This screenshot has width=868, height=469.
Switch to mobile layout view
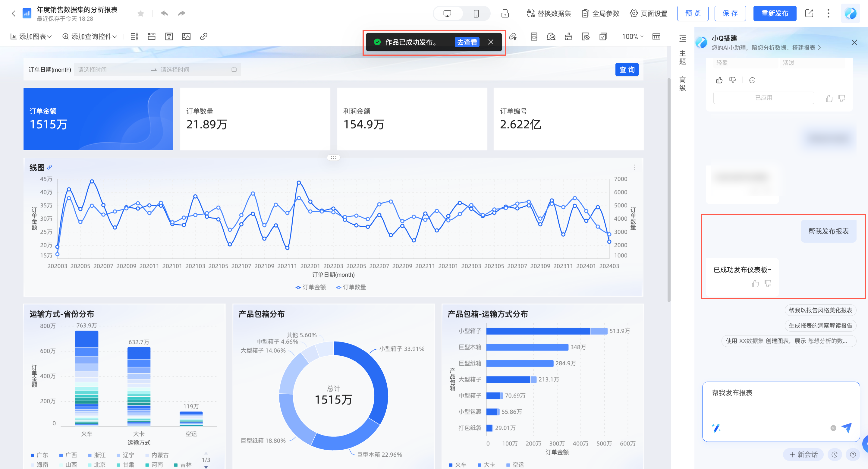coord(476,14)
